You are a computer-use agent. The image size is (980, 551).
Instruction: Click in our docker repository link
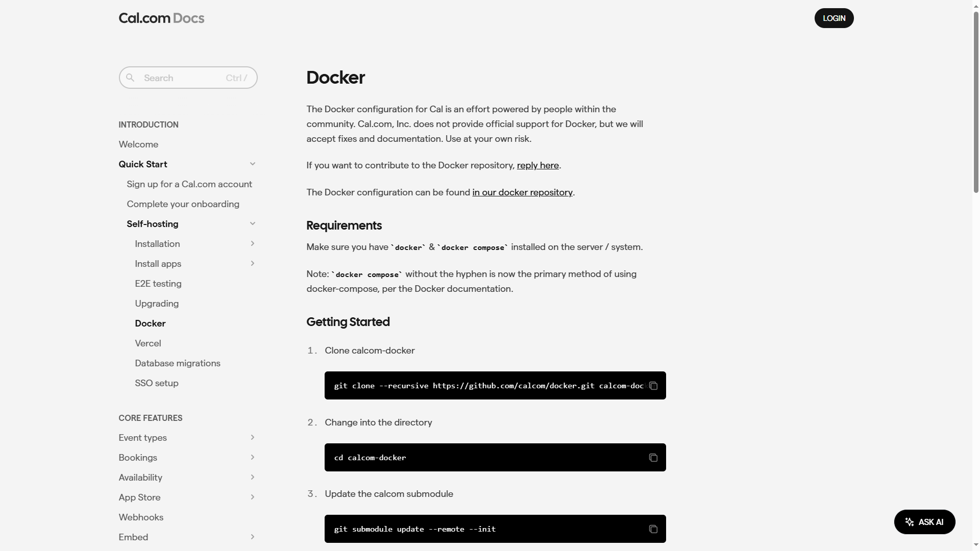[522, 193]
